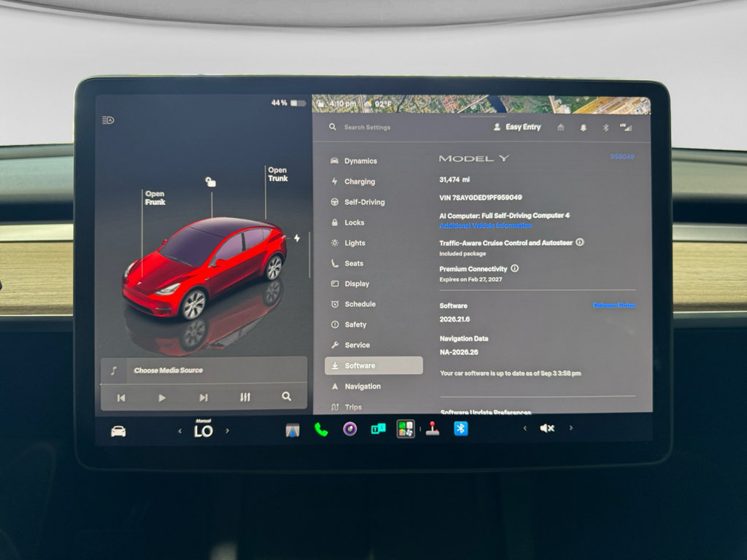Tap the VIN 7SAYGDED1PF959049 text
The height and width of the screenshot is (560, 747).
coord(480,198)
